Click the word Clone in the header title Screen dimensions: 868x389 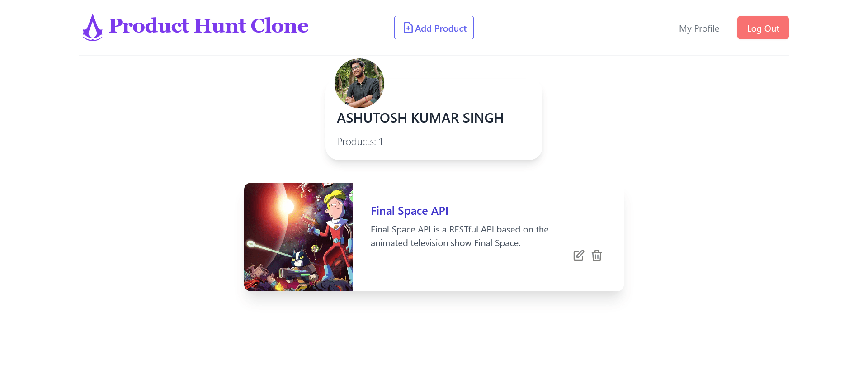point(279,26)
